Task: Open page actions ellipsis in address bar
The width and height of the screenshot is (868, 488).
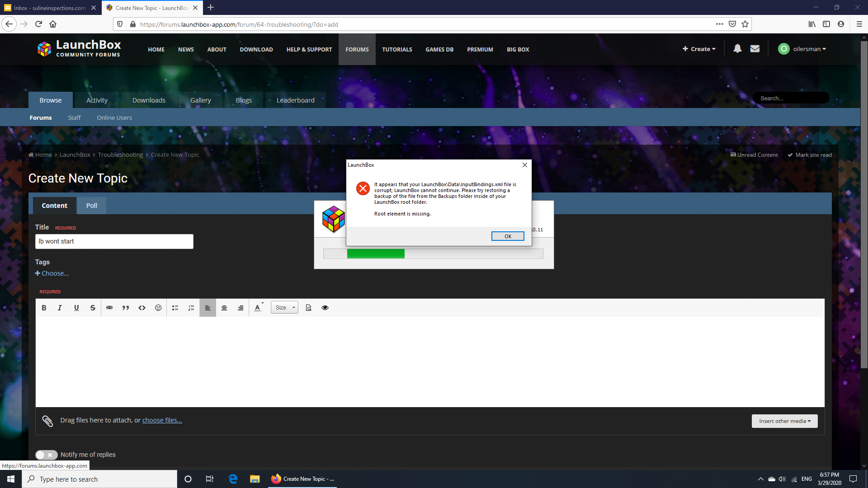Action: (720, 24)
